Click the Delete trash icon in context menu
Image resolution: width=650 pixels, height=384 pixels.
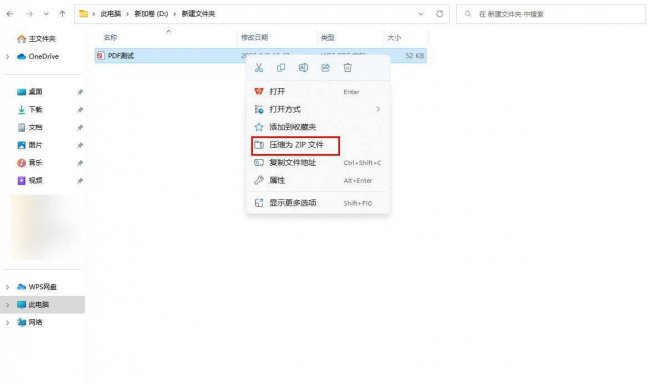coord(348,68)
